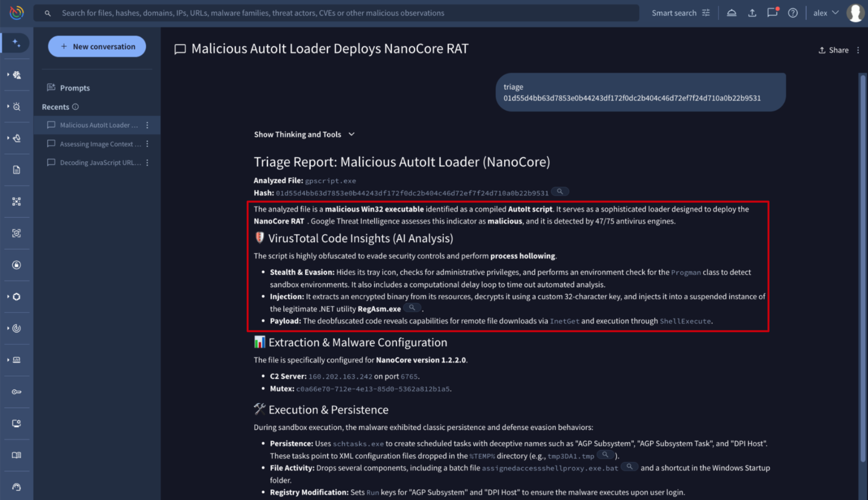Click the Progman class code text
Viewport: 868px width, 500px height.
click(686, 272)
